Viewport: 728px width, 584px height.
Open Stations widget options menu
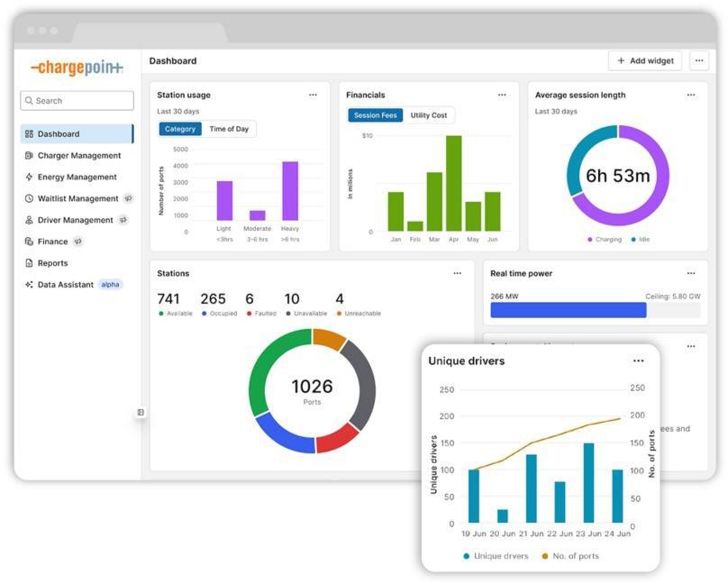[x=458, y=273]
